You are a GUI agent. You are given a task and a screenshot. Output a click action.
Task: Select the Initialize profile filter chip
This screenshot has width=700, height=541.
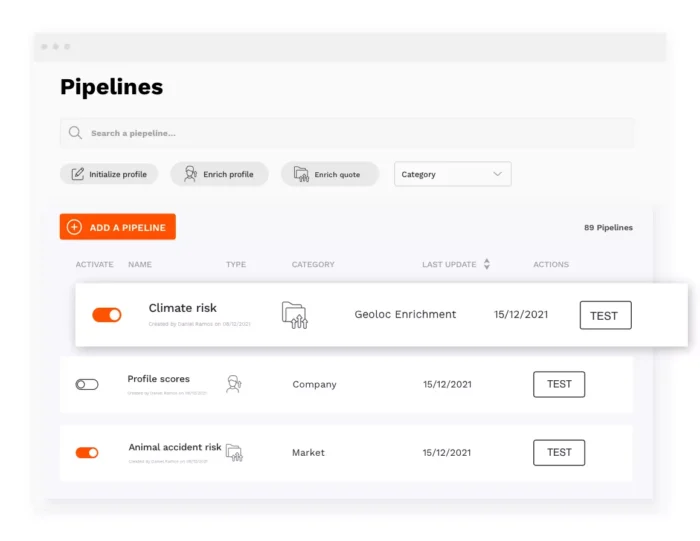tap(109, 174)
